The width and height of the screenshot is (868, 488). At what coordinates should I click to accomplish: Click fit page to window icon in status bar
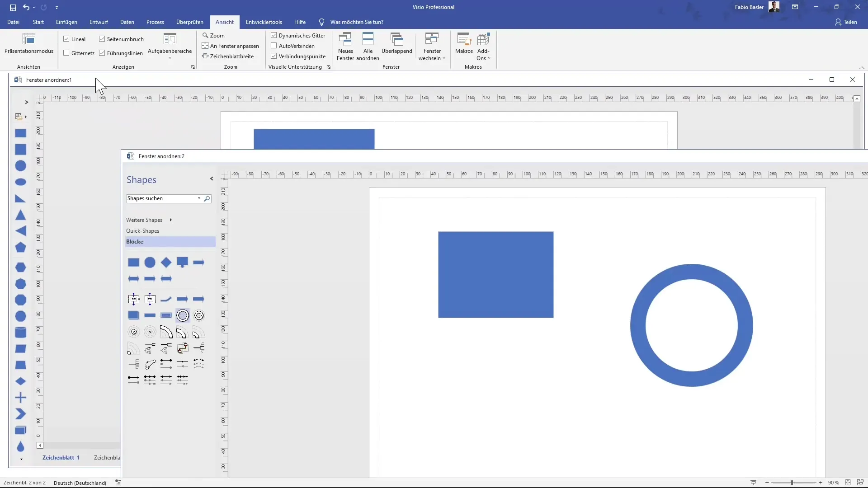click(848, 483)
